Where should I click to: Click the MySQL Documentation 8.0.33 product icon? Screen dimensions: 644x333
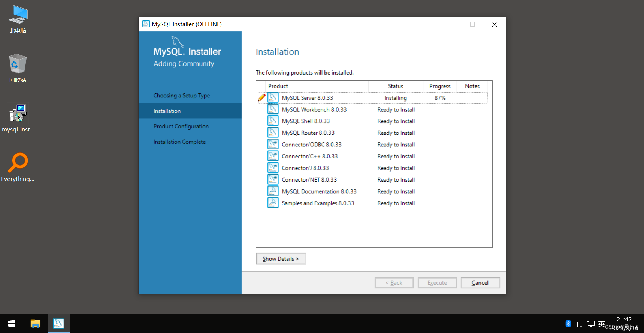(x=273, y=191)
